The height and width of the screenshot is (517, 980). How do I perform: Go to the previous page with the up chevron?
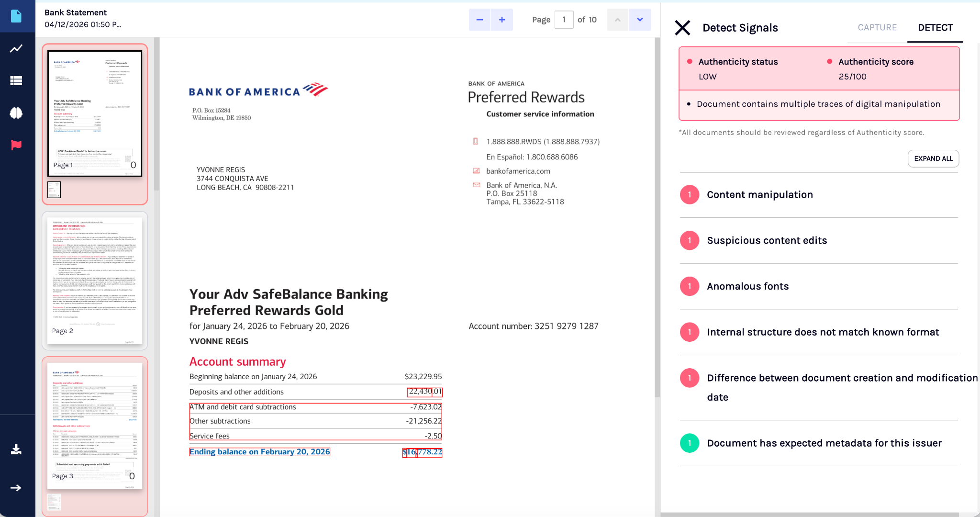pyautogui.click(x=618, y=20)
